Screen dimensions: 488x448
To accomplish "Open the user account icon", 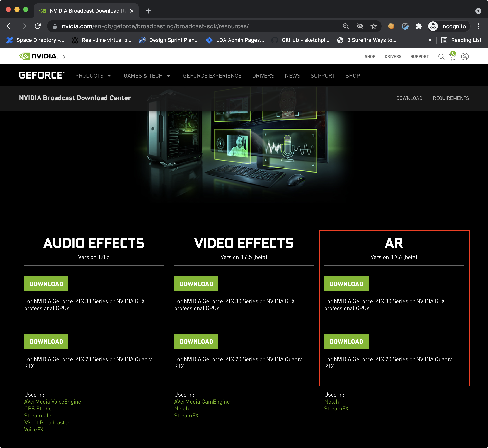I will [x=464, y=56].
